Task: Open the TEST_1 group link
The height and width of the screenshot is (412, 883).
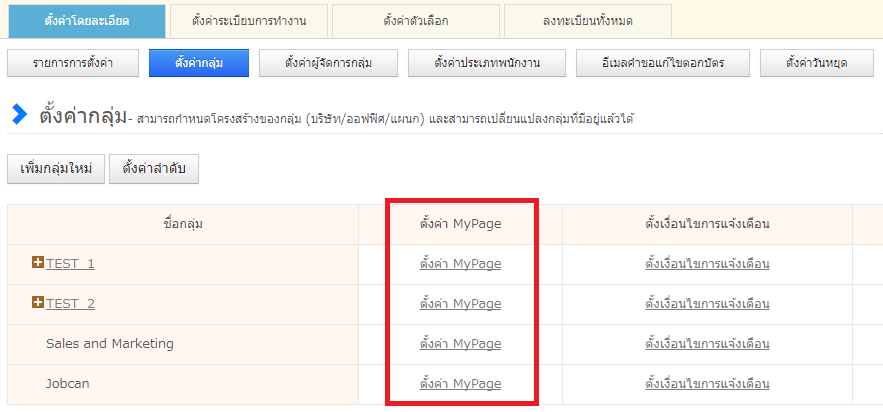Action: point(70,264)
